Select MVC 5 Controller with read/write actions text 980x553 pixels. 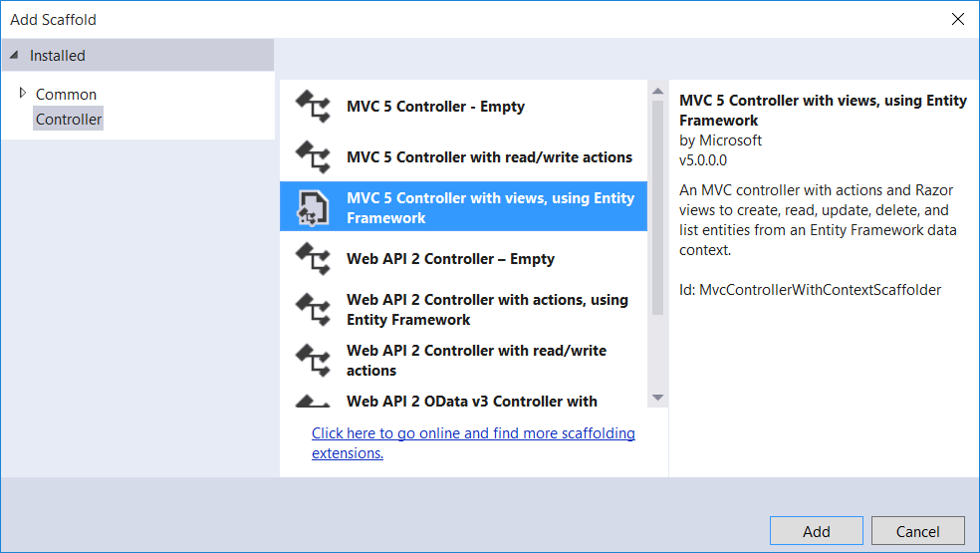point(489,157)
